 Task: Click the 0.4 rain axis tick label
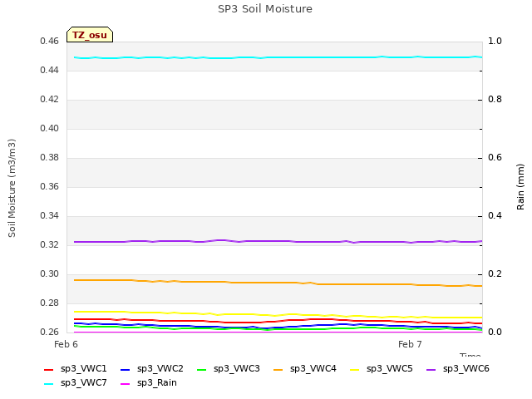point(495,216)
